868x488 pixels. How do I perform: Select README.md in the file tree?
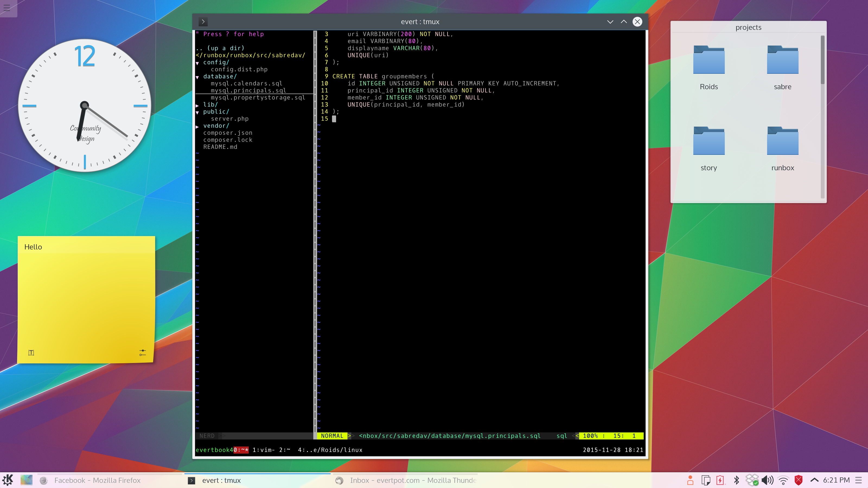pyautogui.click(x=220, y=147)
